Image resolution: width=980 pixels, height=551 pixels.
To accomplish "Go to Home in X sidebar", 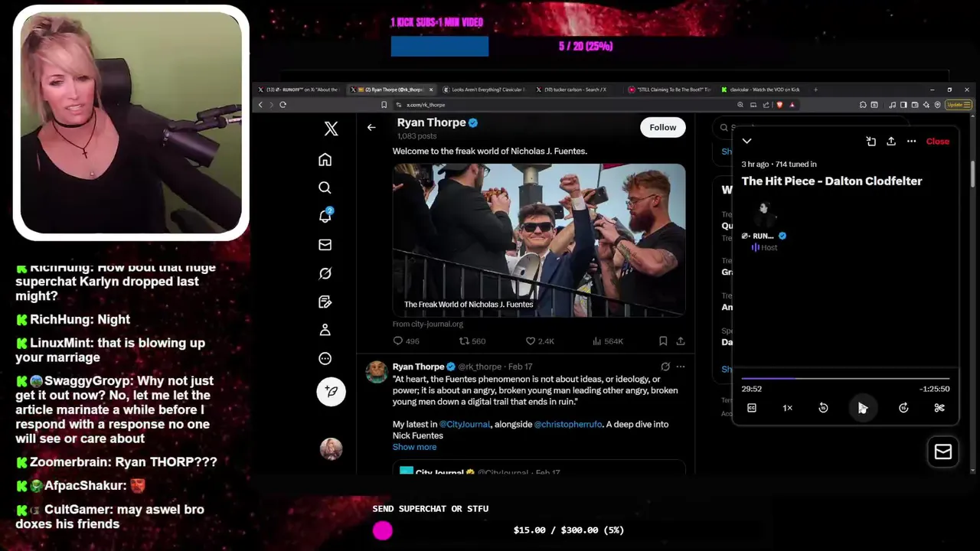I will 325,159.
